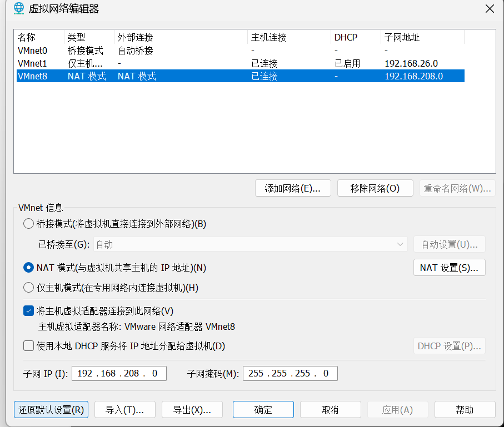Select the 桥接模式 radio button
504x427 pixels.
click(x=28, y=224)
